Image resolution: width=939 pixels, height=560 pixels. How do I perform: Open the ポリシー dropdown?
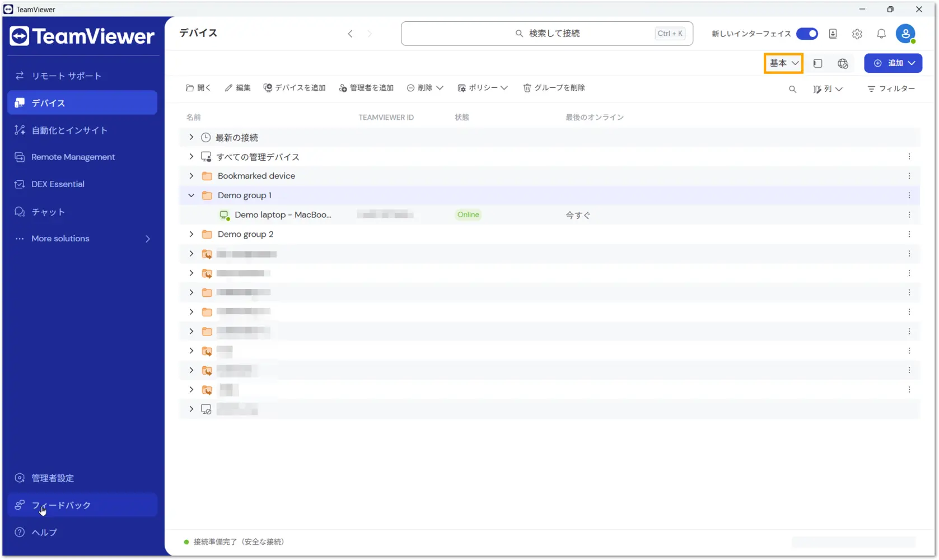483,88
